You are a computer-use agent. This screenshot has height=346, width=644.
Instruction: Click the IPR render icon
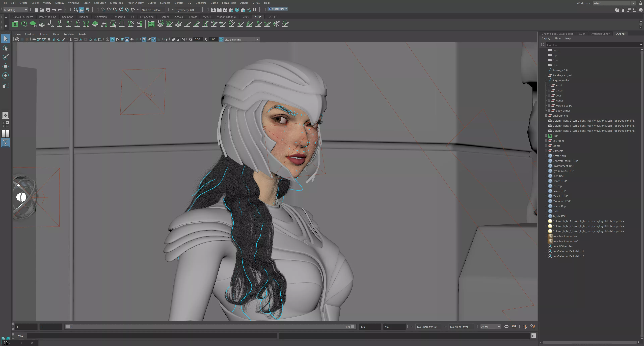click(x=225, y=10)
